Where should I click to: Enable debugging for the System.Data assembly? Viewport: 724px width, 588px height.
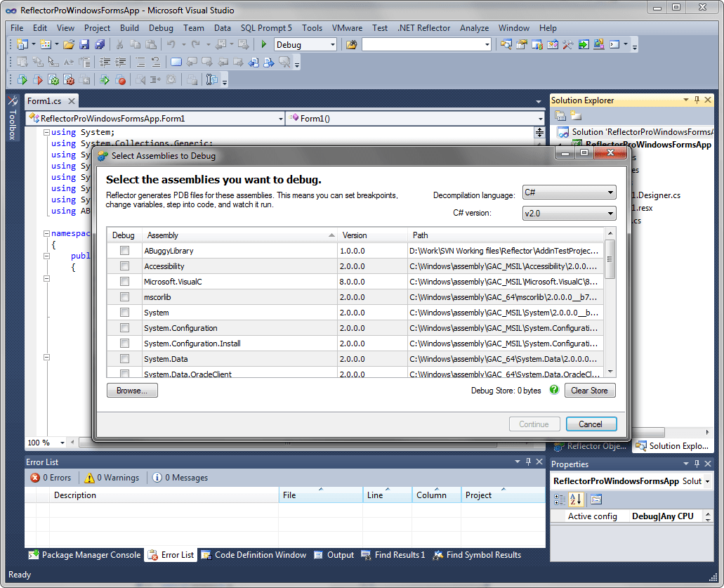124,358
